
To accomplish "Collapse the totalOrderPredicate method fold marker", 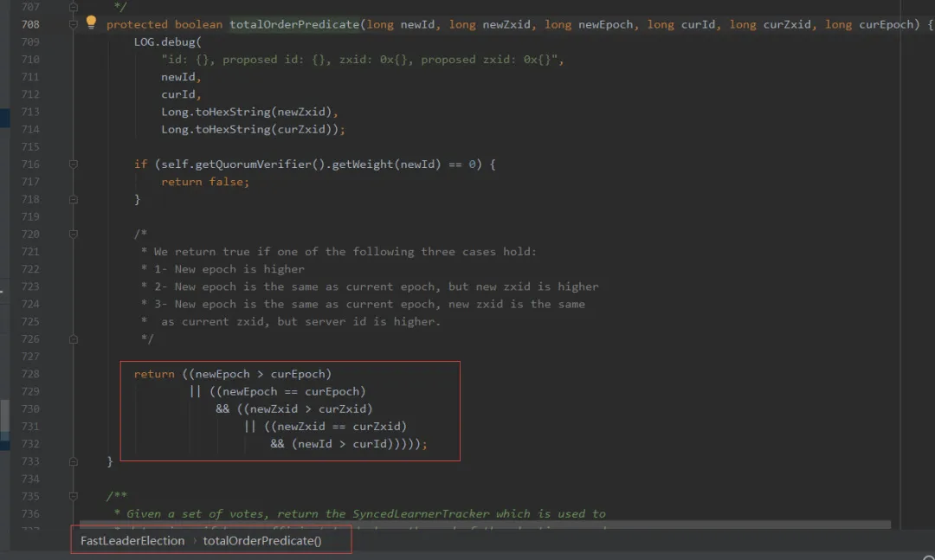I will [x=74, y=24].
